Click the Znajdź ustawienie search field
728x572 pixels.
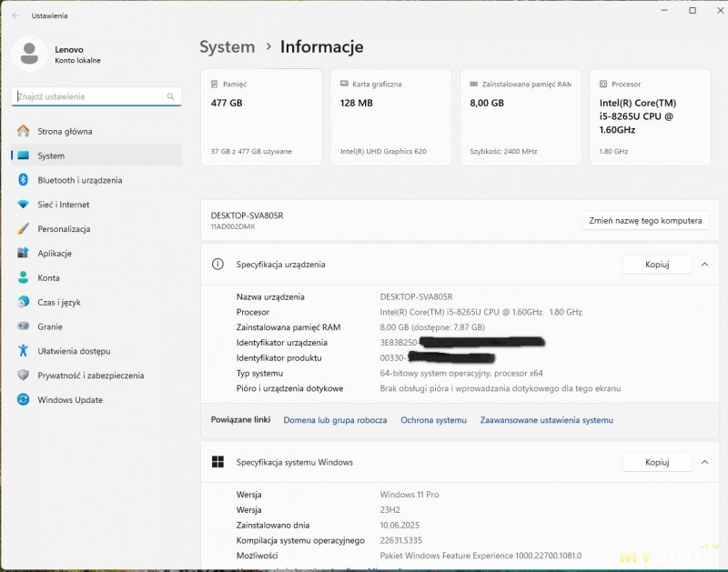[96, 96]
